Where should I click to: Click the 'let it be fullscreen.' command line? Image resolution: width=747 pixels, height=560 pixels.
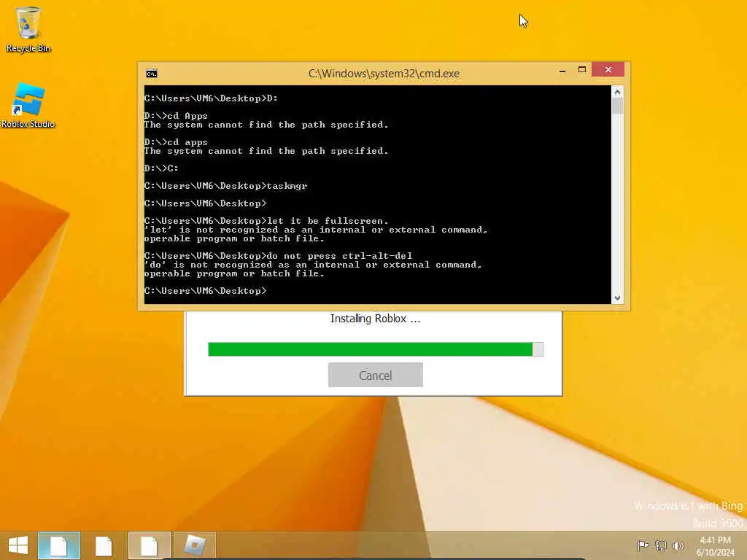[x=266, y=221]
